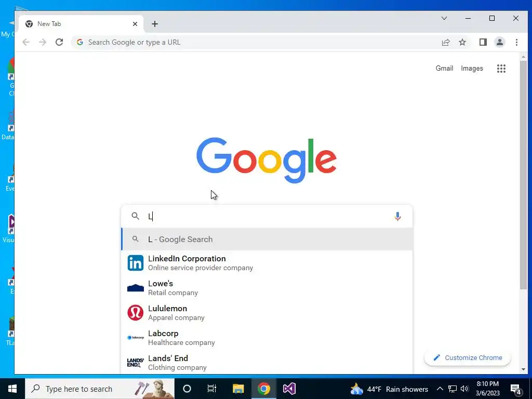Click the magnifier icon in search box
Viewport: 532px width, 399px height.
click(136, 216)
